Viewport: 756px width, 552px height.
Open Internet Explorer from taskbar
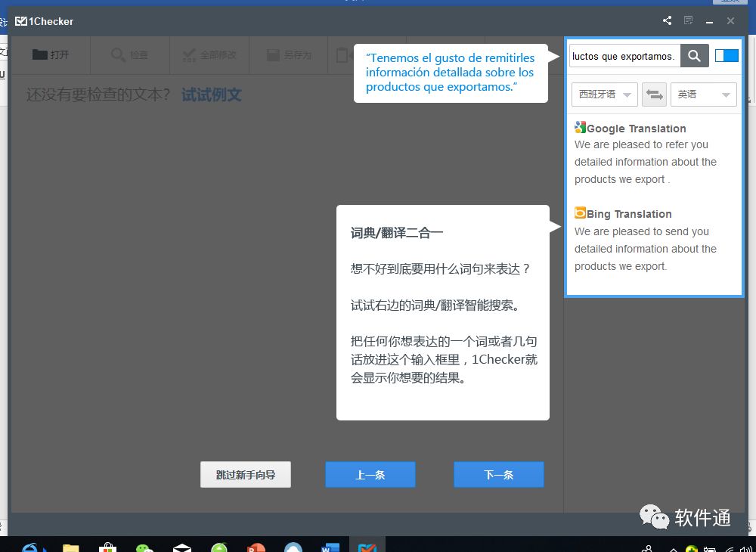[x=30, y=547]
